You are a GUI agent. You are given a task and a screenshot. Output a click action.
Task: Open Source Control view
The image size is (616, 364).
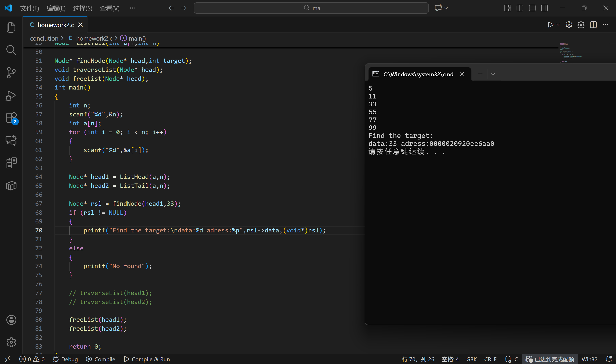11,73
